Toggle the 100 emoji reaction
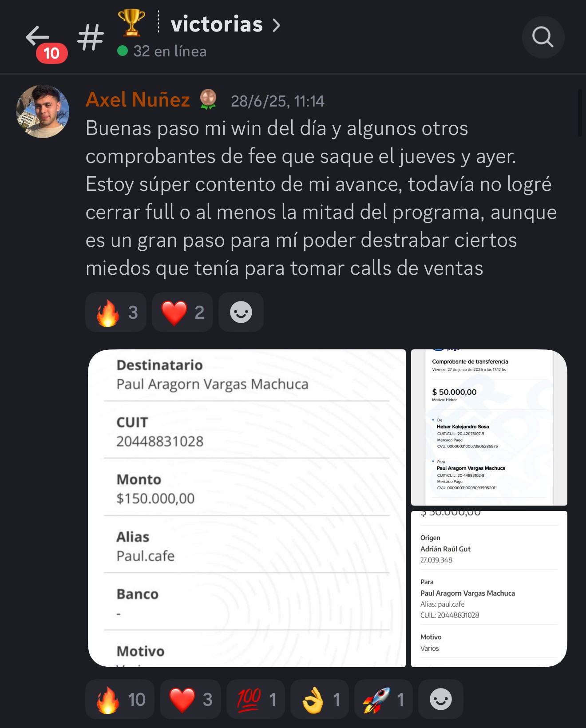Viewport: 586px width, 728px height. click(x=256, y=699)
